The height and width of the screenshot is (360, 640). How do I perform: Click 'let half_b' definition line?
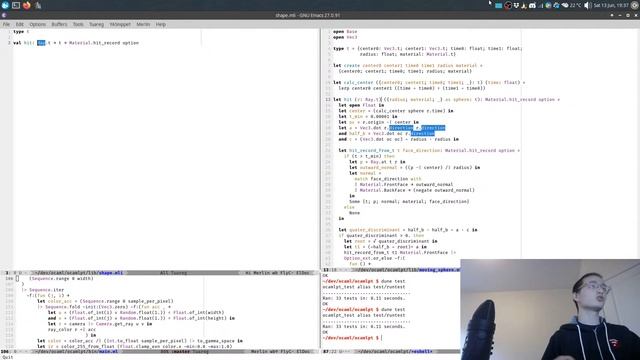387,133
